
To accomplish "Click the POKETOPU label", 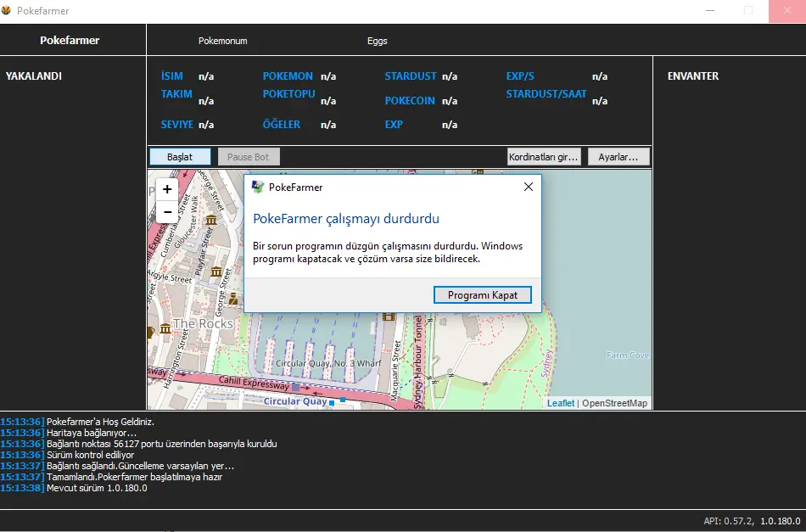I will tap(288, 94).
